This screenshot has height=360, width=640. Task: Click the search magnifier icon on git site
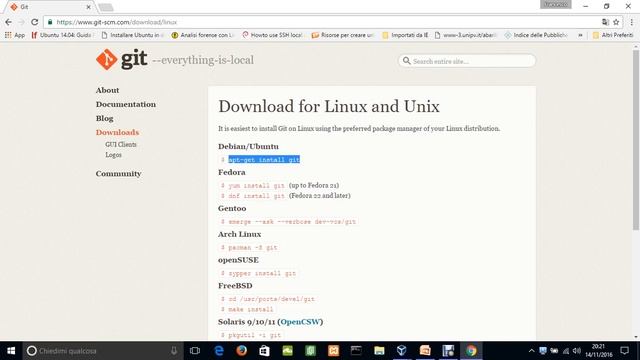[x=407, y=61]
